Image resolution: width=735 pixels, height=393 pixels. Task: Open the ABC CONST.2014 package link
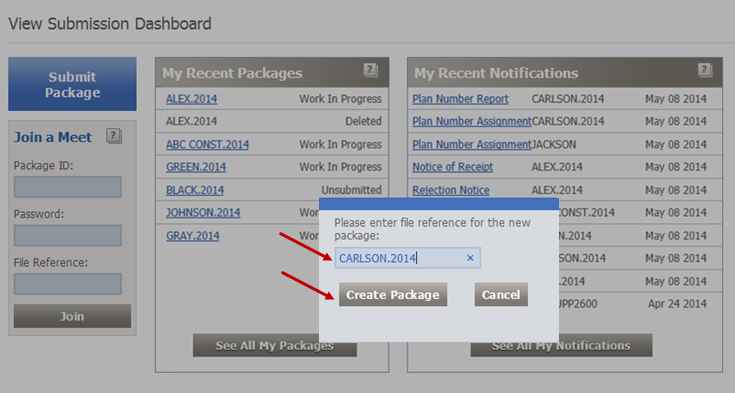pos(207,144)
